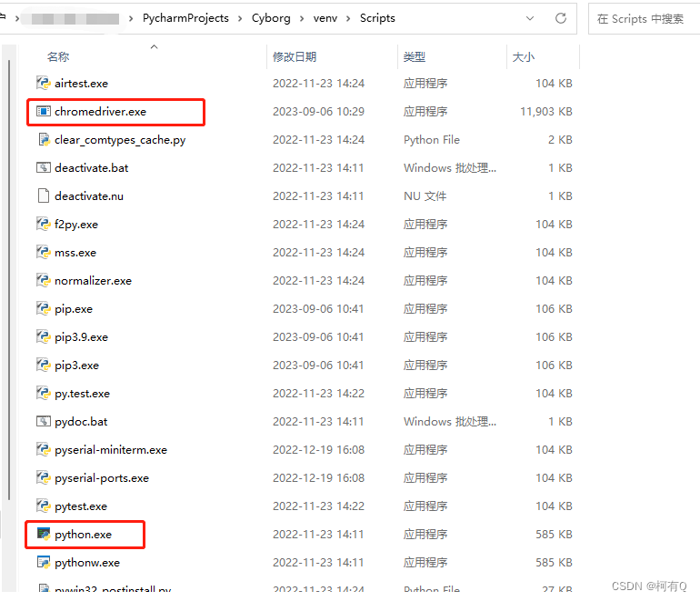Select the pip.exe file name
700x601 pixels.
pos(74,309)
